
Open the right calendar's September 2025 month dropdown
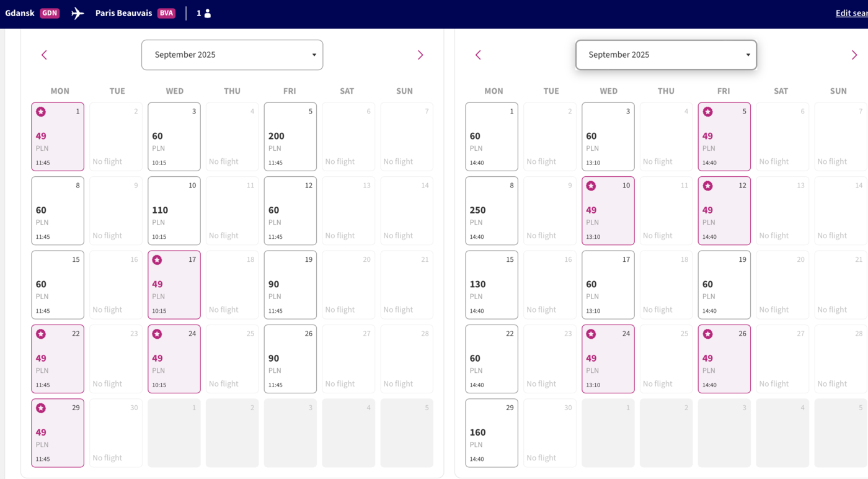pyautogui.click(x=666, y=55)
